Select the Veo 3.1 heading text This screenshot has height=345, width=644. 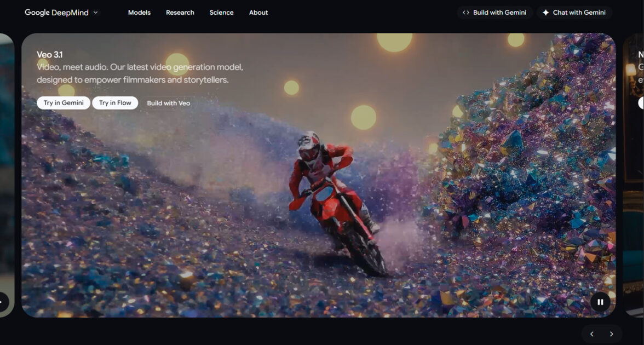click(50, 55)
